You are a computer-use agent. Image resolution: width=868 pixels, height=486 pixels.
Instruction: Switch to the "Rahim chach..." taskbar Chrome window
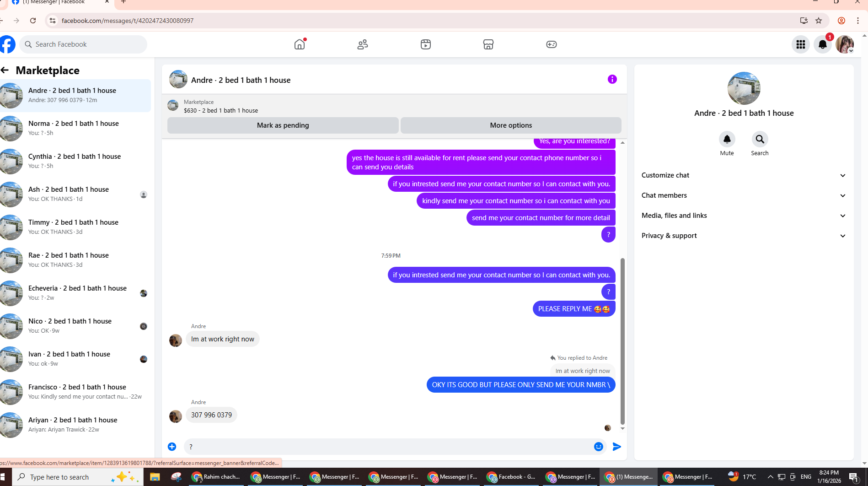coord(216,477)
